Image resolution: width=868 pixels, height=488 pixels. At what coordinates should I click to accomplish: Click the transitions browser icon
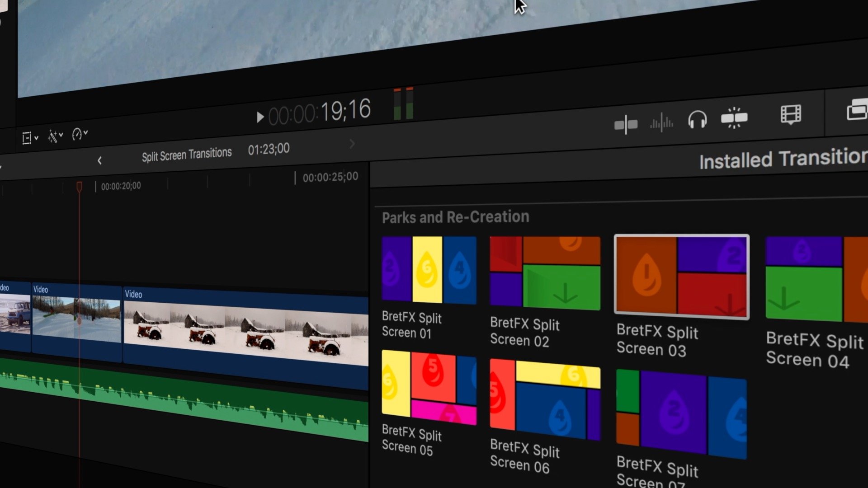[x=857, y=110]
